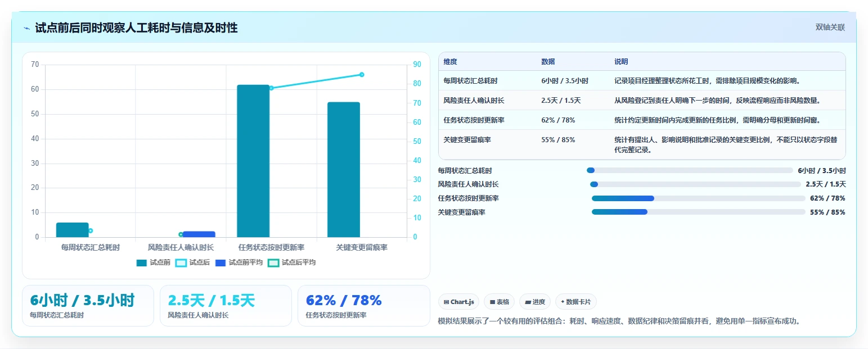868x349 pixels.
Task: Toggle the 试点后 legend item
Action: pyautogui.click(x=192, y=262)
